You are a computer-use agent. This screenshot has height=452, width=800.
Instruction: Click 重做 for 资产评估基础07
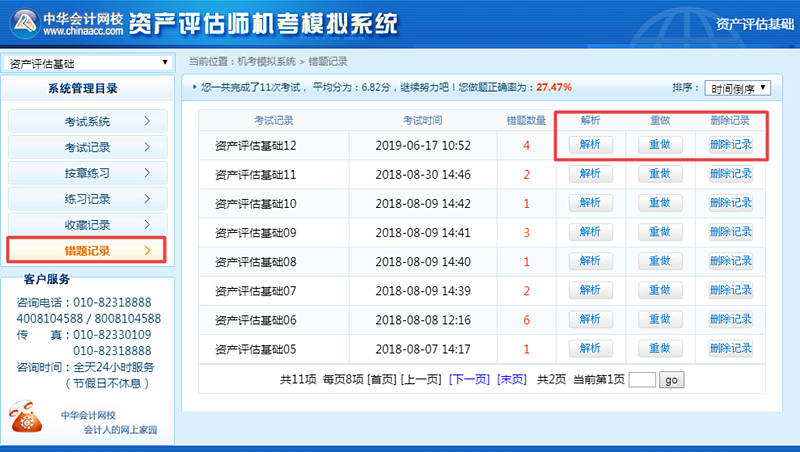(x=660, y=290)
